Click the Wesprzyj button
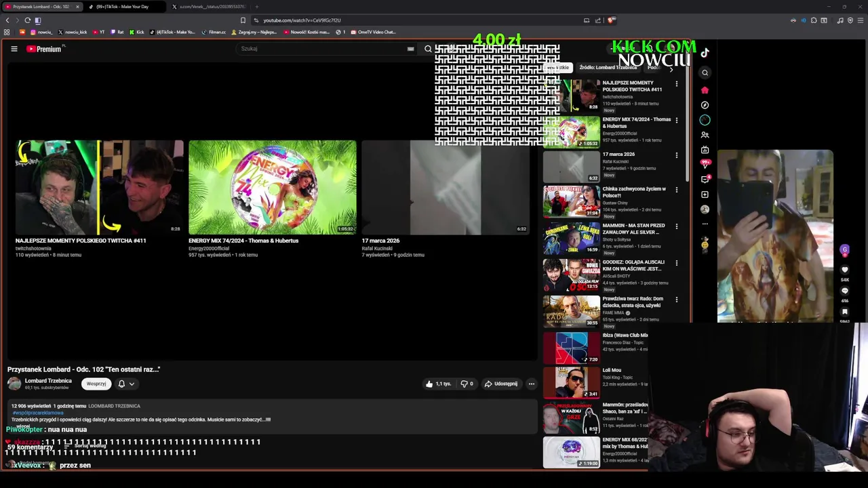 click(96, 384)
